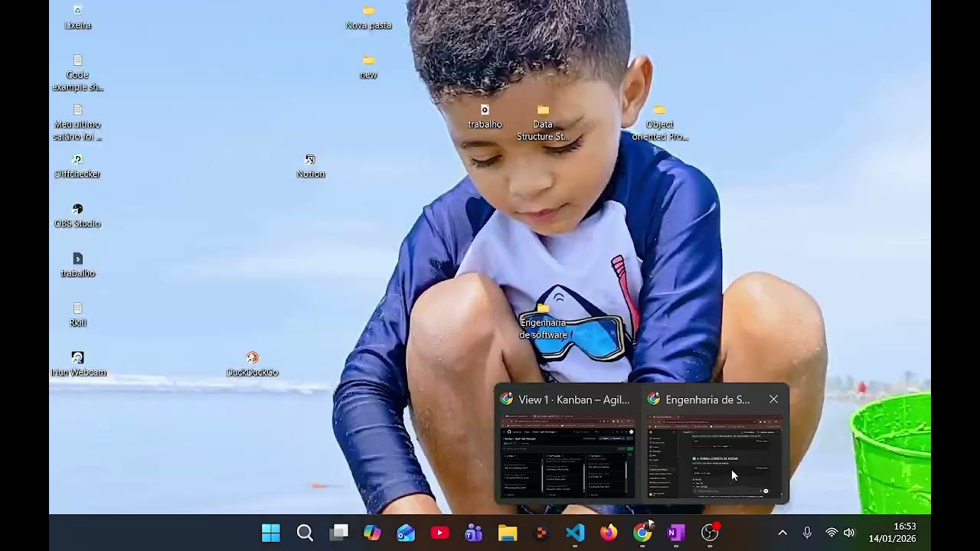Viewport: 980px width, 551px height.
Task: Open Microsoft Teams from the taskbar
Action: tap(473, 533)
